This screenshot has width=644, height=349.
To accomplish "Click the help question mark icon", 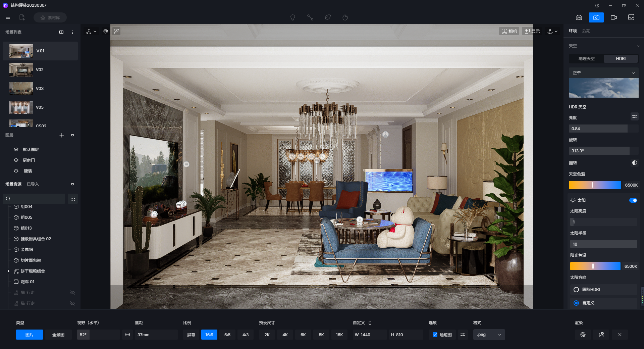I will click(597, 5).
